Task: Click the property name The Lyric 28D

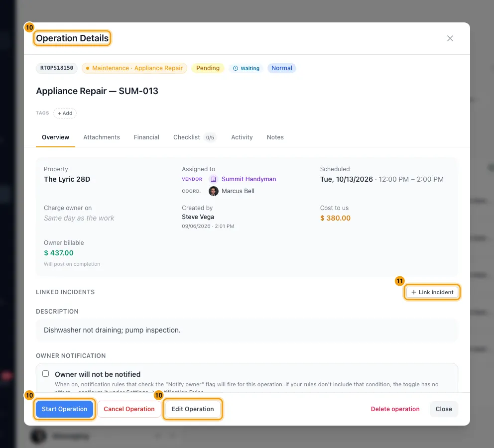Action: pyautogui.click(x=67, y=180)
